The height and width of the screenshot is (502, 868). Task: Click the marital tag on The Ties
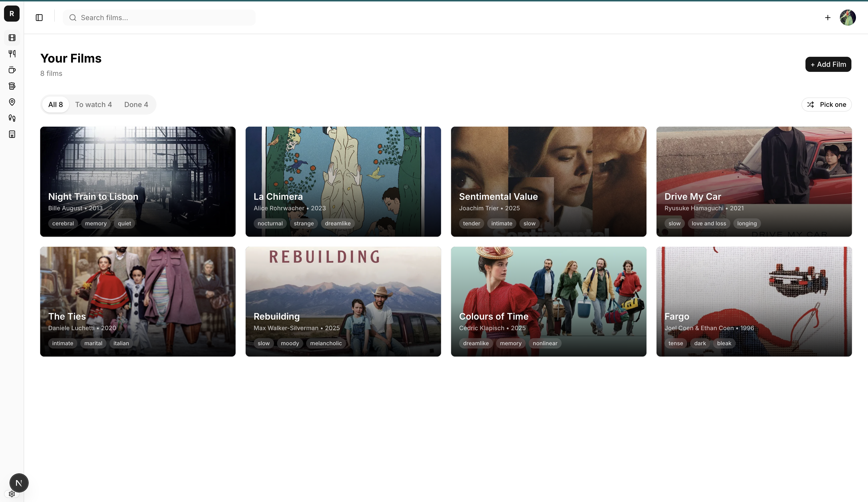click(x=93, y=343)
